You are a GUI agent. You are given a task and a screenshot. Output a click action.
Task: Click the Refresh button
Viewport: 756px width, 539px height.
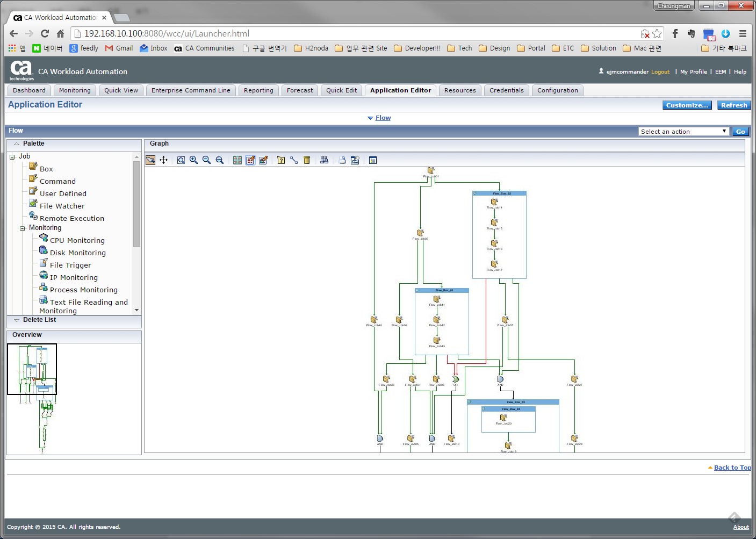tap(734, 105)
